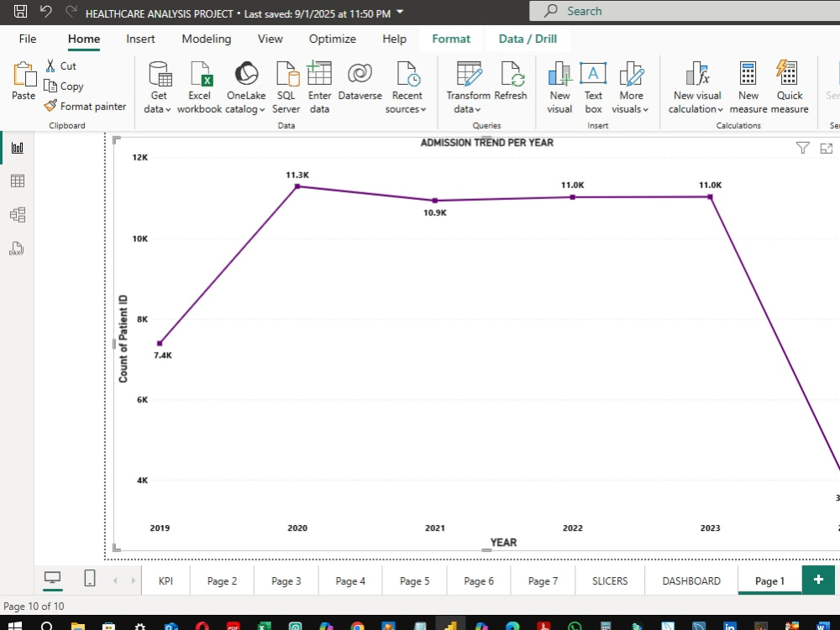
Task: Copy the selected visual
Action: click(x=64, y=87)
